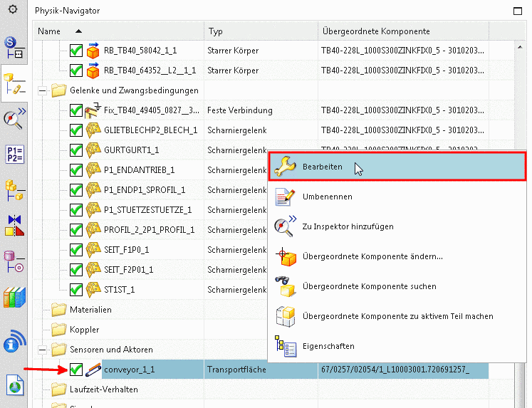This screenshot has width=532, height=408.
Task: Collapse the Gelenke und Zwangsbedingungen folder
Action: 42,90
